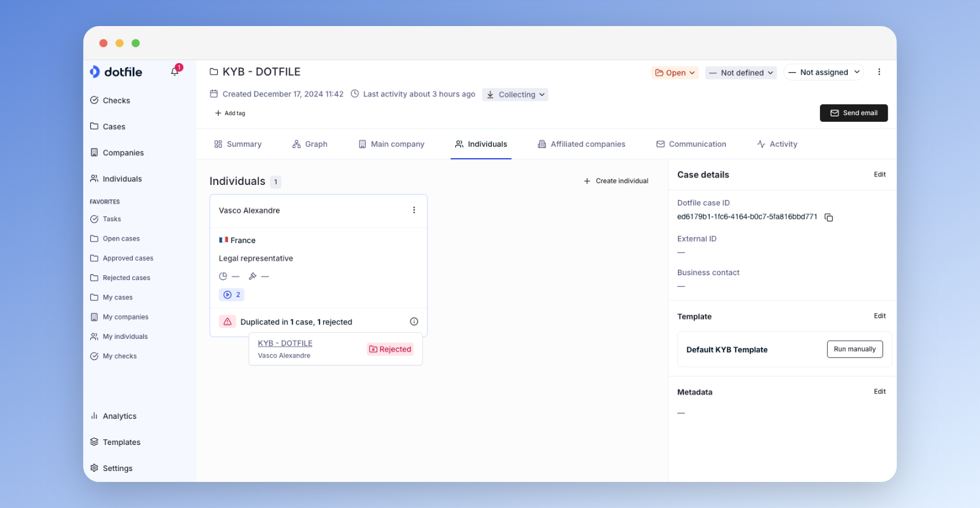Open Tasks favorite

pyautogui.click(x=106, y=219)
